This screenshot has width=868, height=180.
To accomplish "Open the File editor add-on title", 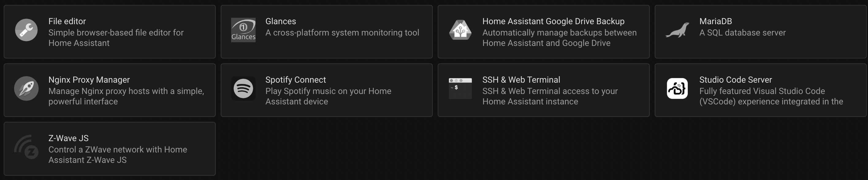I will click(x=67, y=21).
